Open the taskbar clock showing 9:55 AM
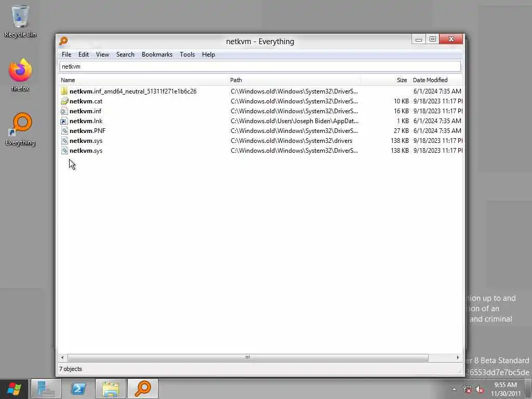This screenshot has width=532, height=399. pyautogui.click(x=506, y=389)
